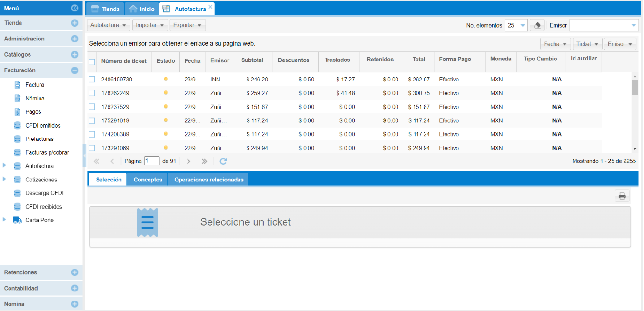Switch to the Conceptos tab

click(x=148, y=180)
